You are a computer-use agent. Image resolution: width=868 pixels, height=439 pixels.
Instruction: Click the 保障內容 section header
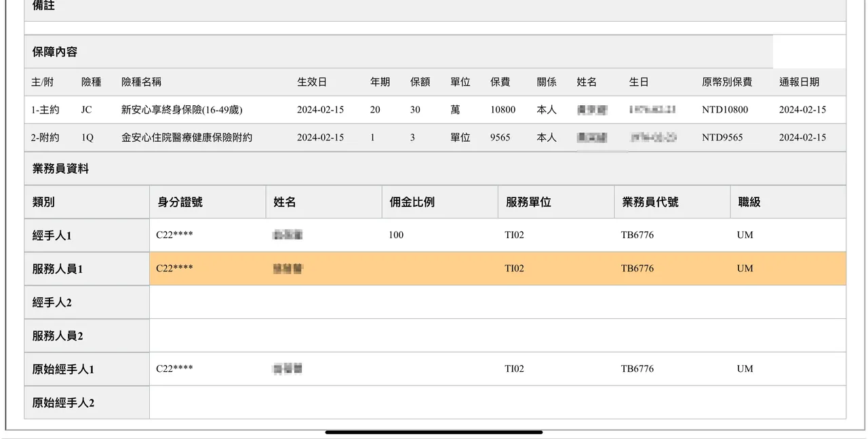[x=55, y=52]
